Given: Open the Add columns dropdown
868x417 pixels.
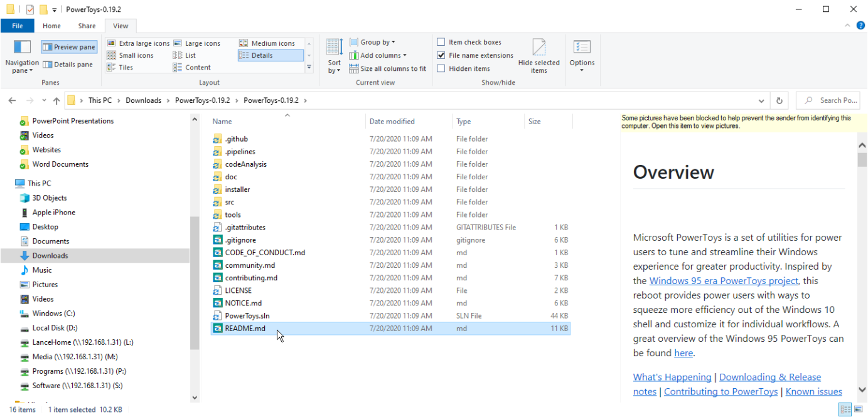Looking at the screenshot, I should click(x=378, y=55).
